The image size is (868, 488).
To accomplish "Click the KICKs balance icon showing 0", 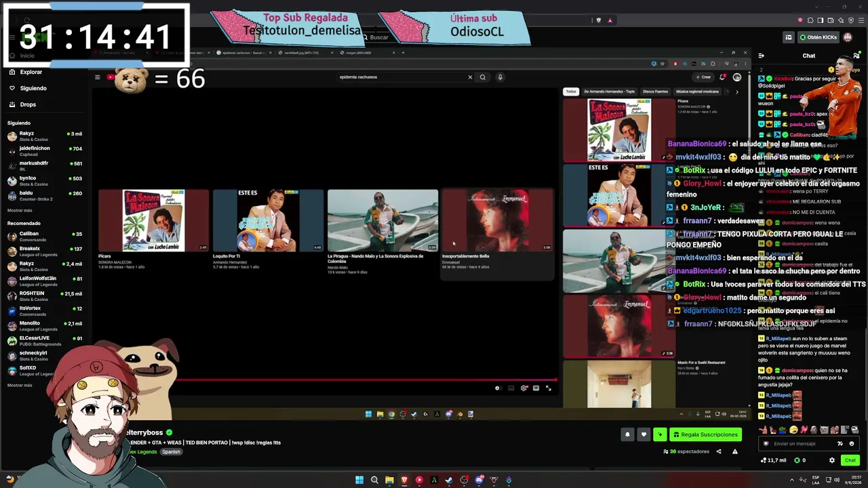I will pos(800,460).
